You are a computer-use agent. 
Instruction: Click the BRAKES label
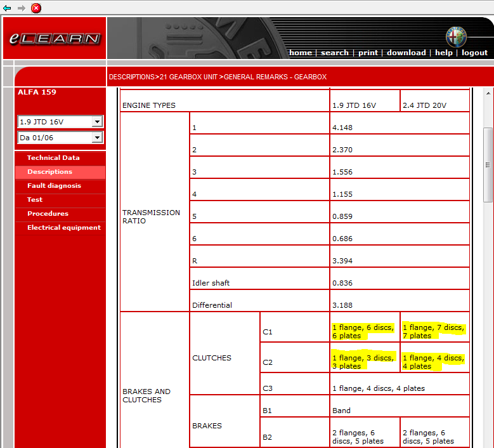pyautogui.click(x=207, y=426)
